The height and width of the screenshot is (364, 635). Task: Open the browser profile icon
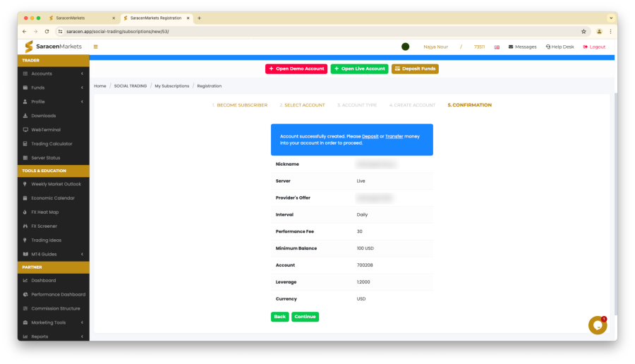pos(599,32)
